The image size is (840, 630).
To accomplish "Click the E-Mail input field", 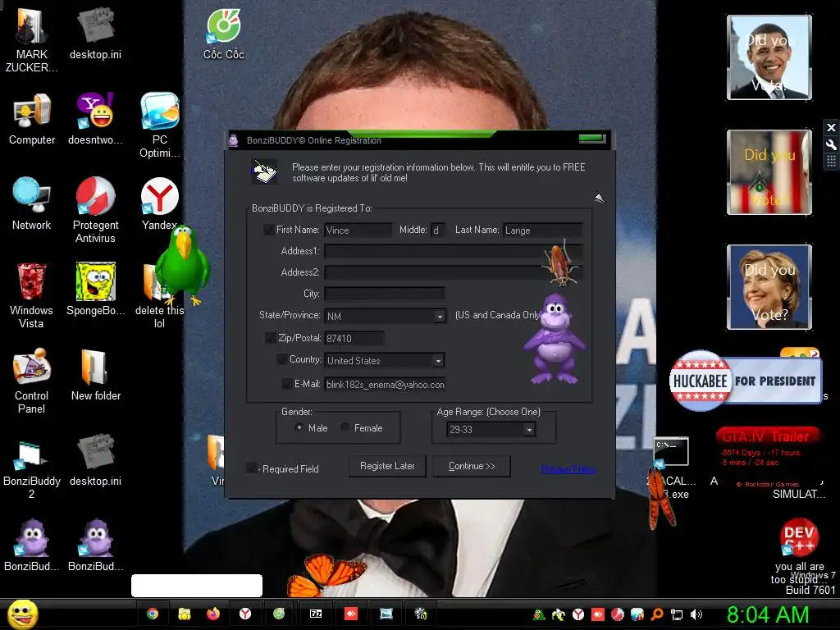I will [x=385, y=384].
